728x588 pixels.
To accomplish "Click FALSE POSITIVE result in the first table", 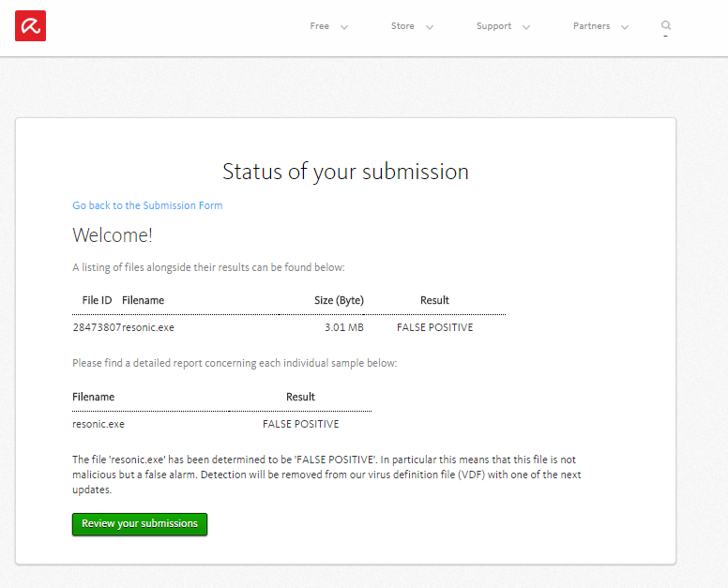I will point(434,327).
